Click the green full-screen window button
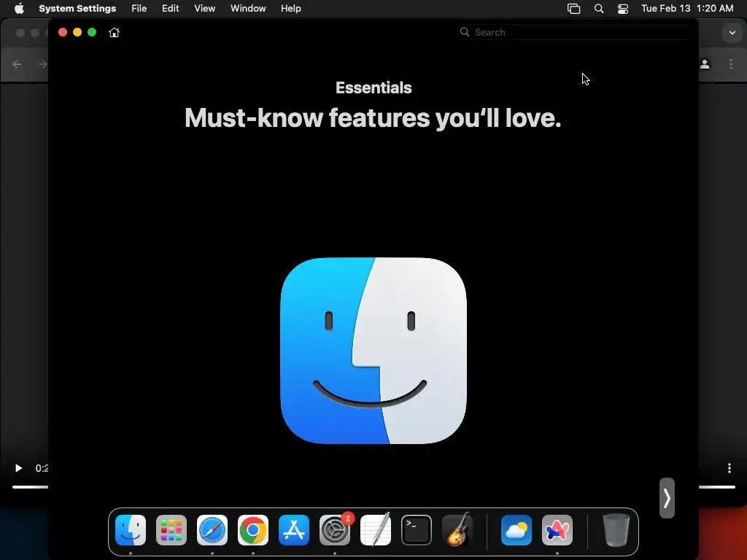 [92, 32]
